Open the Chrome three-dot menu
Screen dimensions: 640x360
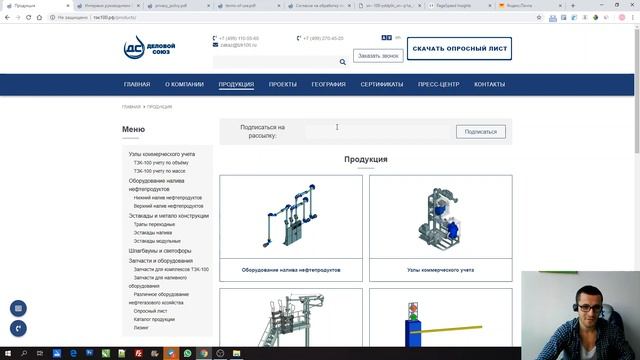[x=633, y=18]
